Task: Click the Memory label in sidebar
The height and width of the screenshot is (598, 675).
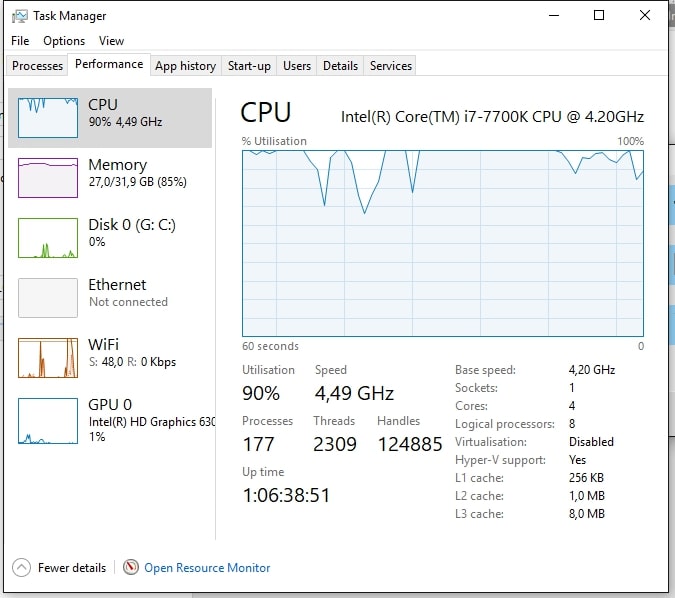Action: coord(118,165)
